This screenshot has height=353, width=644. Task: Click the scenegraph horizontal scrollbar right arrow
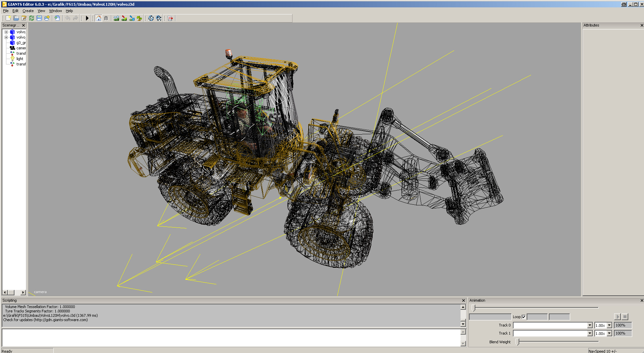click(23, 292)
